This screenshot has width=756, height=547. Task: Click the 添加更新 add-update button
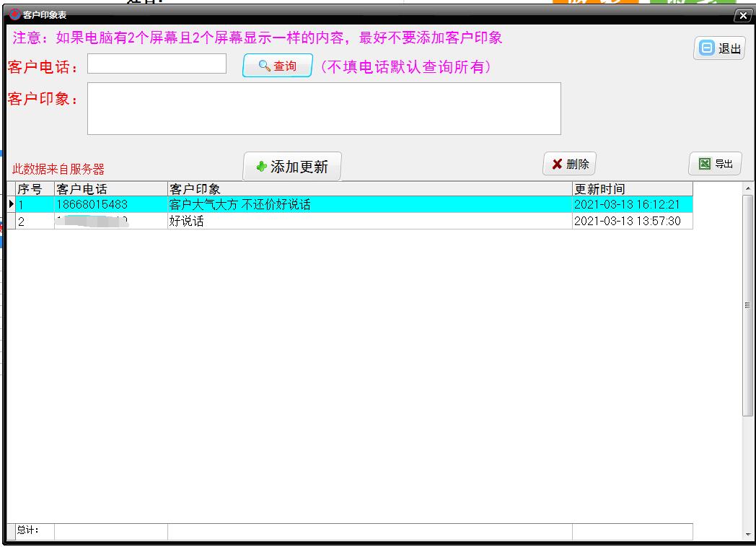[x=292, y=167]
